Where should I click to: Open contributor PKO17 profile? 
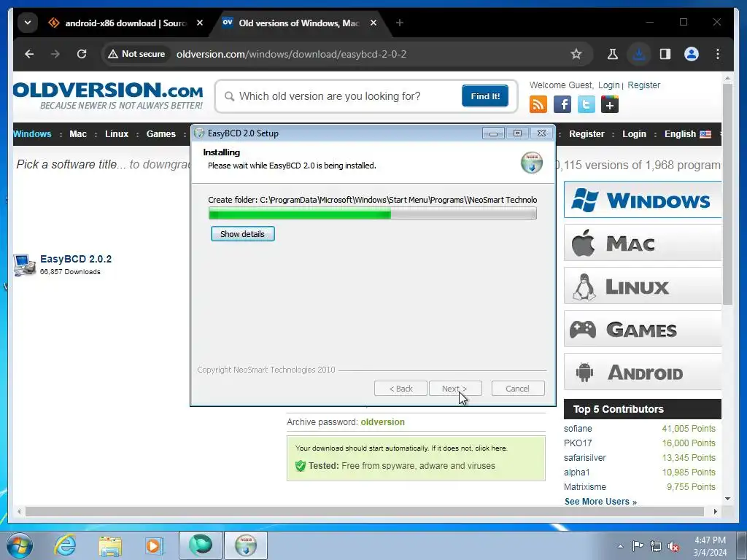pyautogui.click(x=578, y=443)
